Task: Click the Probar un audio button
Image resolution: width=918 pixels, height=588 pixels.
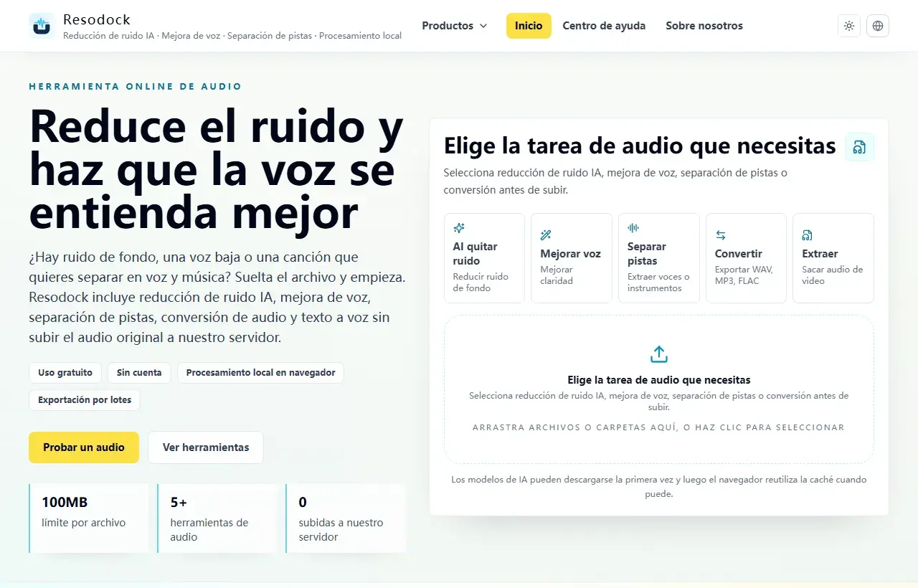Action: point(84,447)
